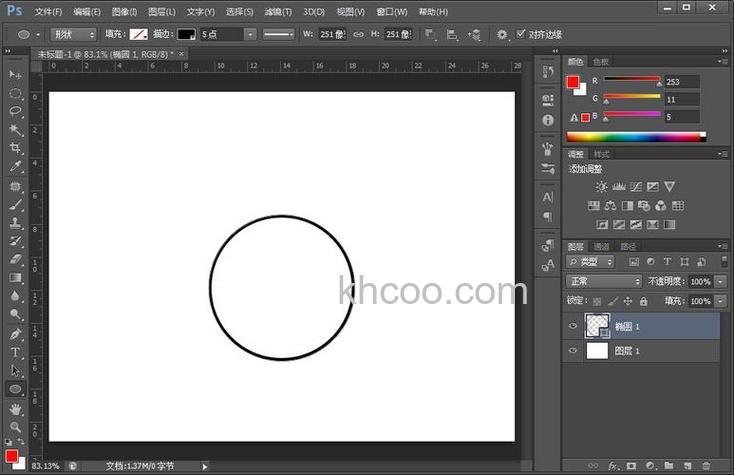Open the 滤镜(T) menu
Screen dimensions: 734x475
[278, 12]
